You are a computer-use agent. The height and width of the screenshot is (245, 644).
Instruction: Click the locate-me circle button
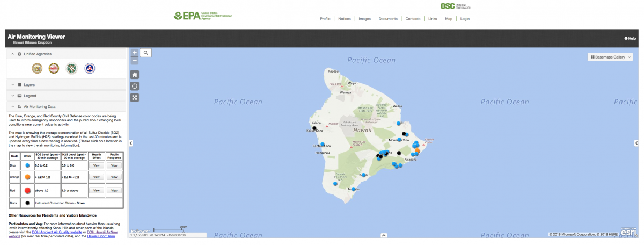[135, 86]
